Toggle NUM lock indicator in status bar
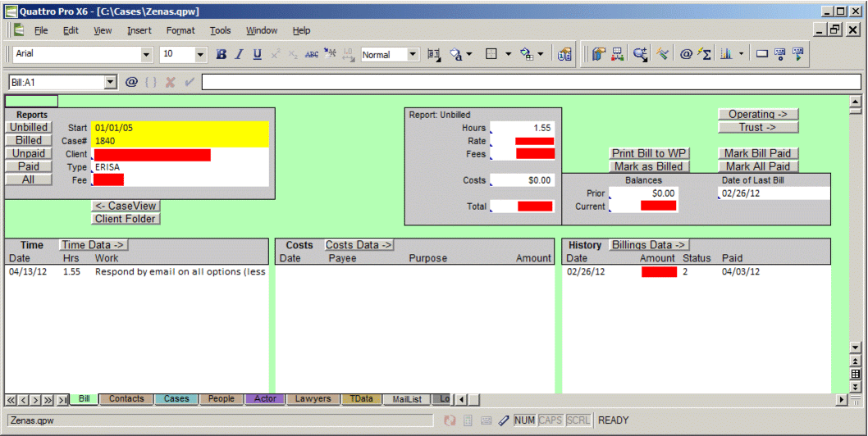Image resolution: width=868 pixels, height=436 pixels. 524,420
